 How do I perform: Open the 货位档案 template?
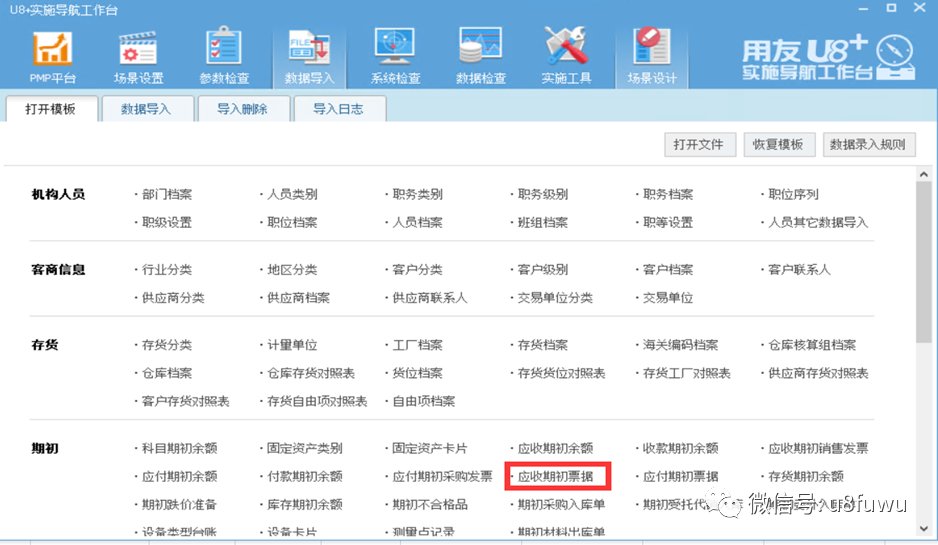click(418, 373)
